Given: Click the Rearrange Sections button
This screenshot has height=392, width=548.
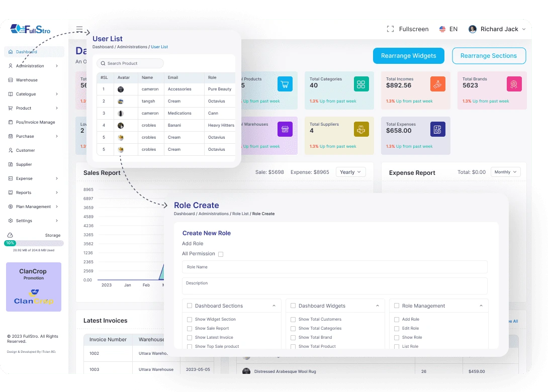Looking at the screenshot, I should coord(489,56).
